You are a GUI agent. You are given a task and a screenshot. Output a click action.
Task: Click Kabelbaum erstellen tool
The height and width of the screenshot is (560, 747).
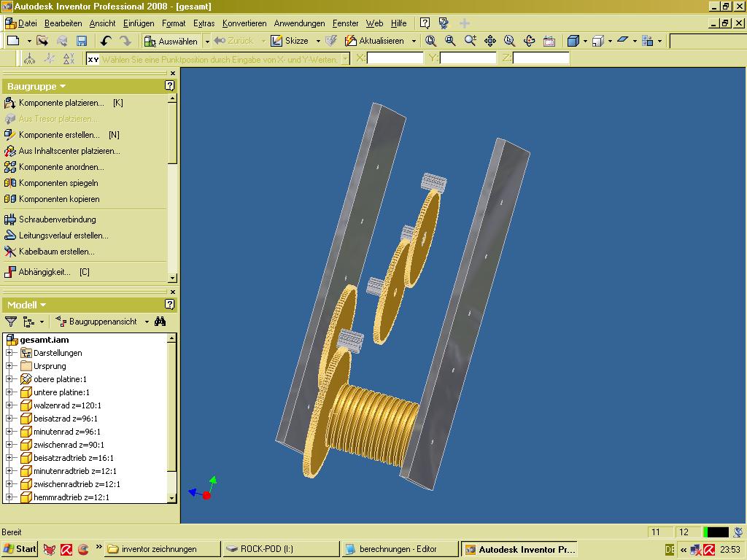50,252
